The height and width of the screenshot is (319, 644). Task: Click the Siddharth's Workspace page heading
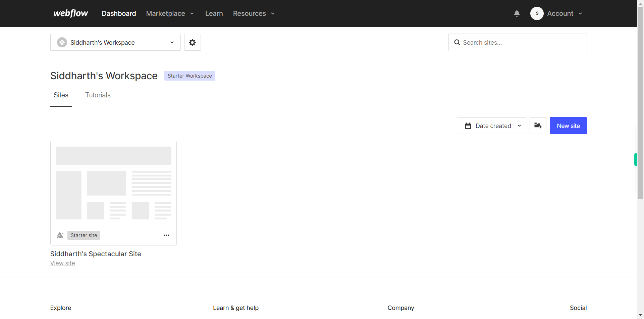(x=104, y=76)
